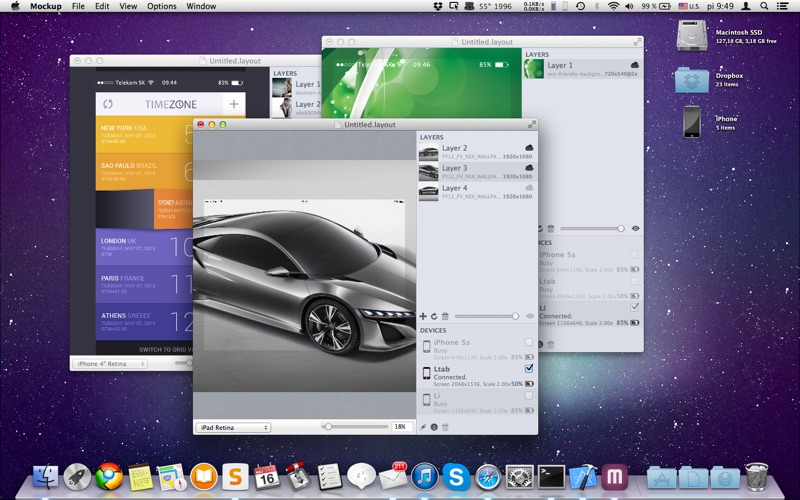
Task: Click the lightning bolt icon below Devices list
Action: point(423,427)
